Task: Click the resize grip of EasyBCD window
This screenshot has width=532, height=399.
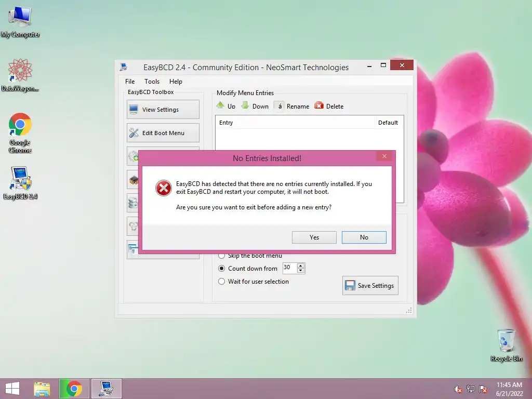Action: pos(409,311)
